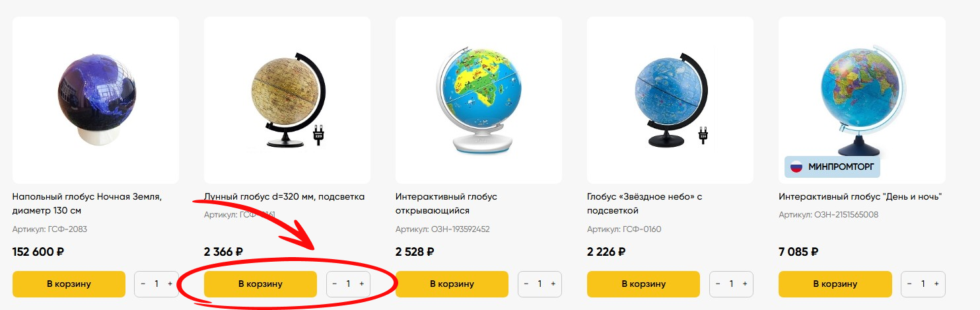Viewport: 980px width, 310px height.
Task: Decrease quantity for Напольный глобус Ночная Земля
Action: 143,284
